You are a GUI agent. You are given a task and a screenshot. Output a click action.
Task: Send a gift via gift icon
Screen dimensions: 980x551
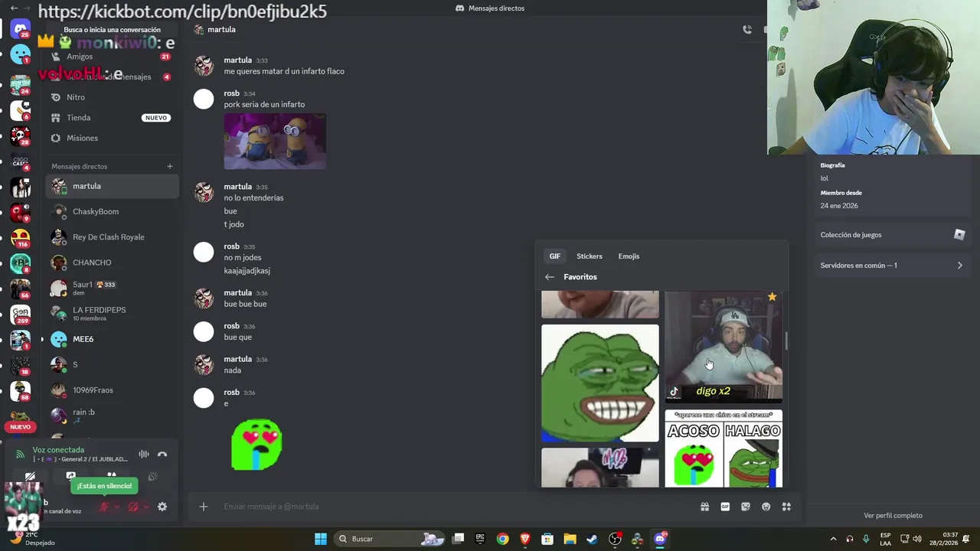[x=704, y=507]
